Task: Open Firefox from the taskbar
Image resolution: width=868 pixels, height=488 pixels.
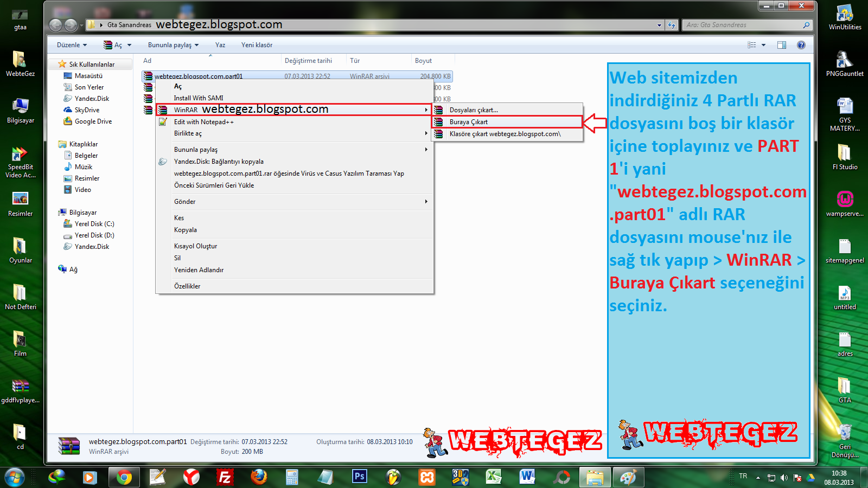Action: tap(259, 477)
